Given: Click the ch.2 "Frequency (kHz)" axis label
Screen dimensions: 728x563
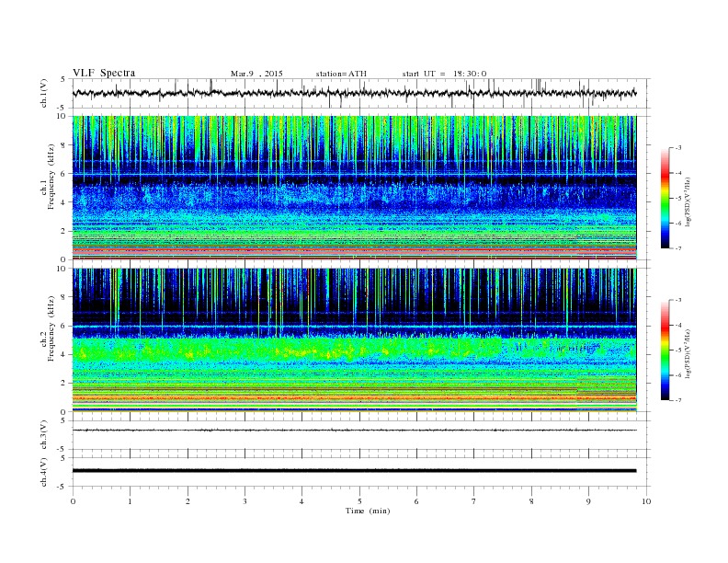Looking at the screenshot, I should [x=51, y=329].
